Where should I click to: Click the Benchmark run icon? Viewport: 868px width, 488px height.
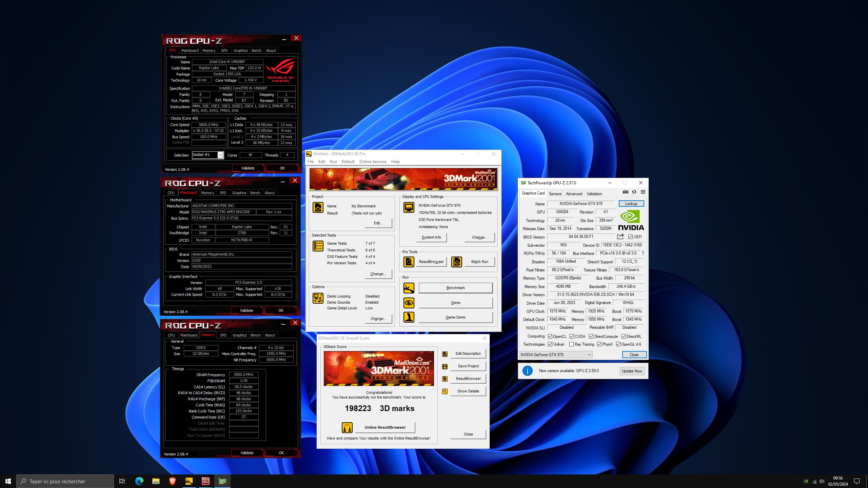coord(409,288)
